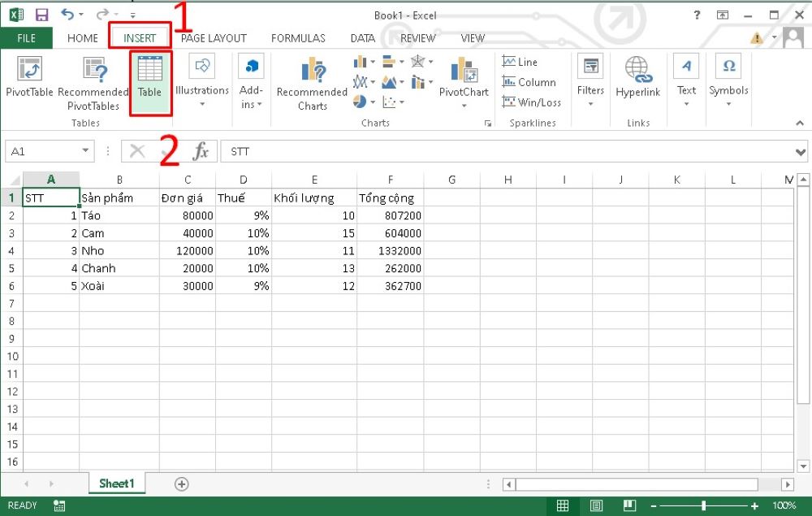The width and height of the screenshot is (812, 516).
Task: Add a new sheet with plus button
Action: click(181, 483)
